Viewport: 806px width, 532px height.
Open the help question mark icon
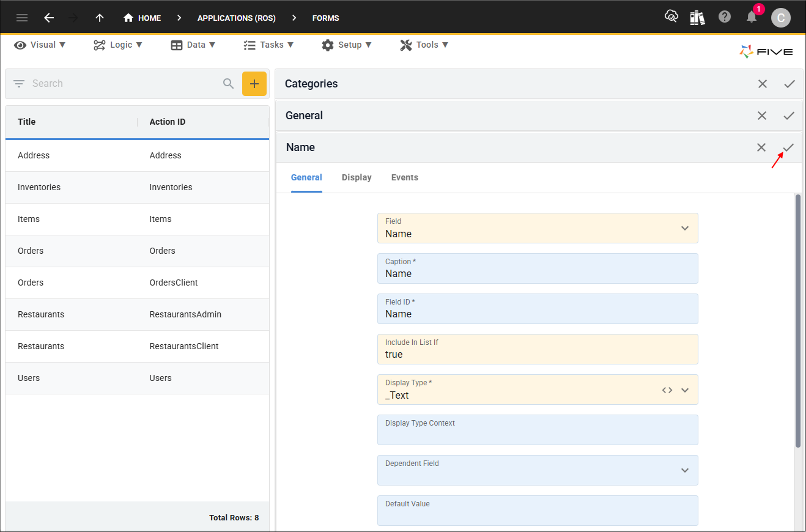[x=725, y=17]
